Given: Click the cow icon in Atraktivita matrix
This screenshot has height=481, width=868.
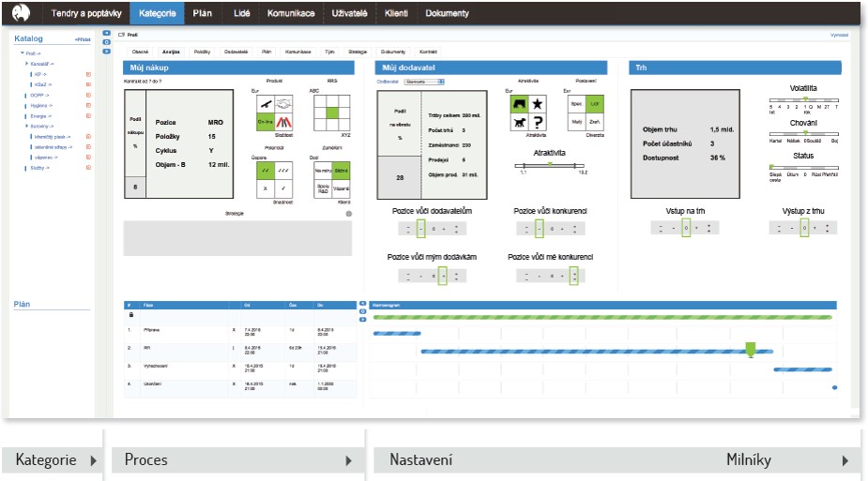Looking at the screenshot, I should point(519,104).
